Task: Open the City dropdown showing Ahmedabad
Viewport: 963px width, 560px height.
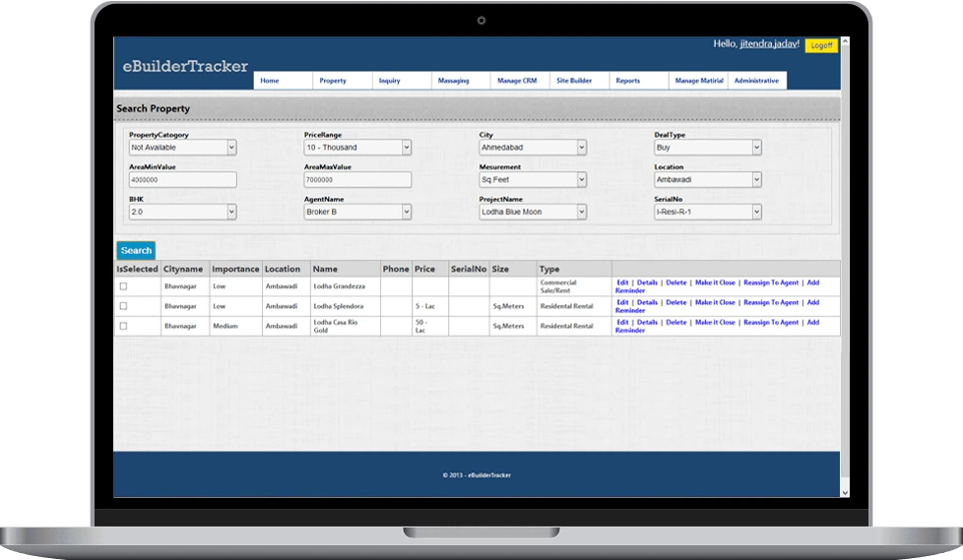Action: click(x=533, y=148)
